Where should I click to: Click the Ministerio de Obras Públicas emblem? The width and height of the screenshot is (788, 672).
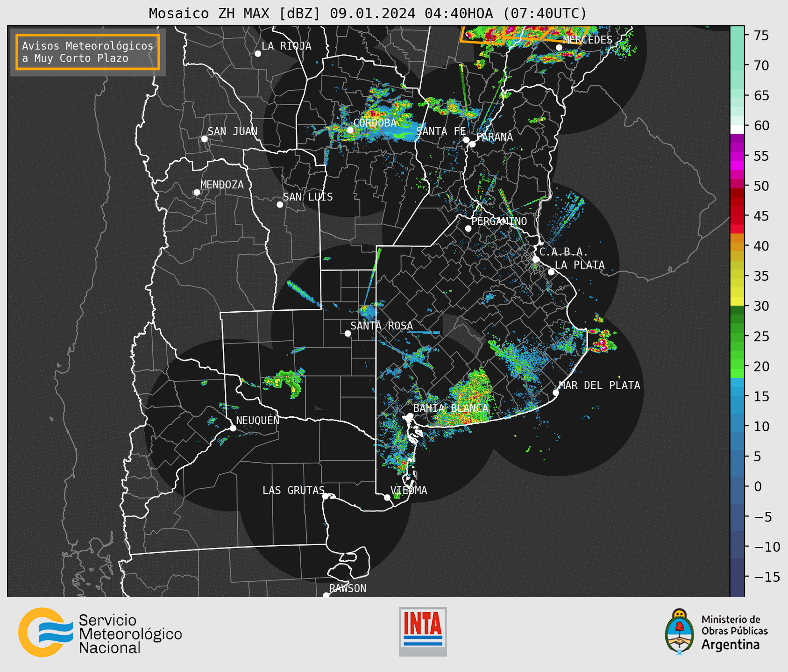coord(679,632)
